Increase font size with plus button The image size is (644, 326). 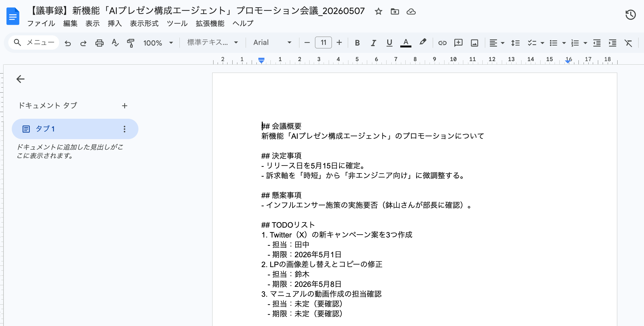point(339,43)
